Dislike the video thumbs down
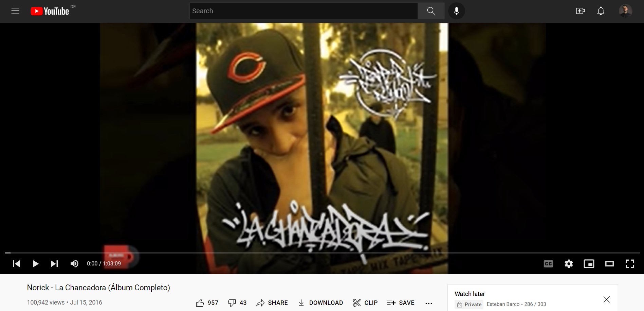This screenshot has height=311, width=644. (x=237, y=303)
